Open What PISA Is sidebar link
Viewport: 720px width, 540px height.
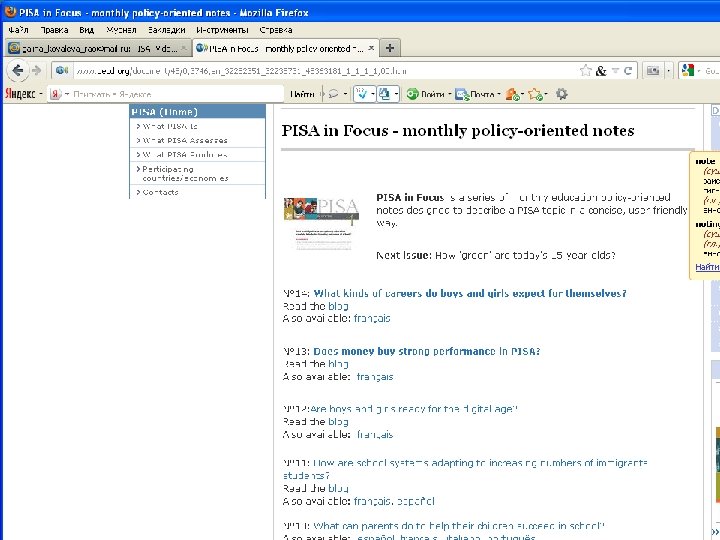[169, 126]
